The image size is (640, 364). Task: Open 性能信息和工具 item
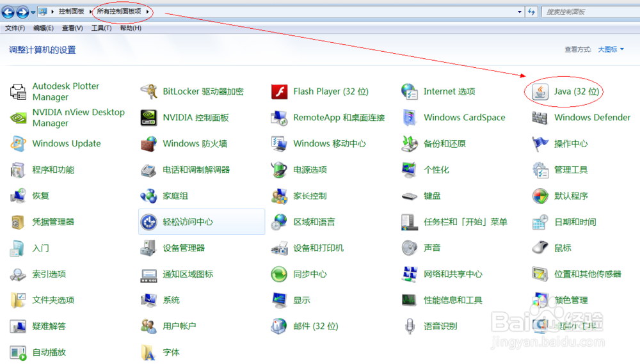click(442, 300)
